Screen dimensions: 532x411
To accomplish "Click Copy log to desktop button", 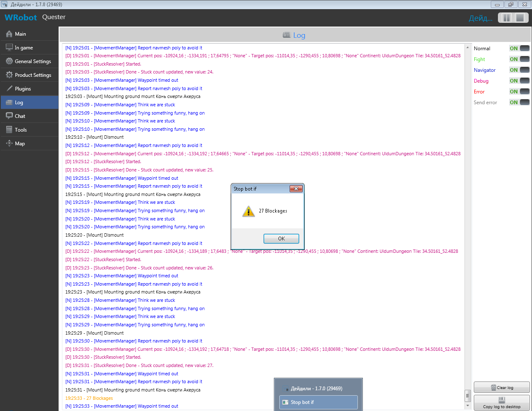I will point(502,403).
